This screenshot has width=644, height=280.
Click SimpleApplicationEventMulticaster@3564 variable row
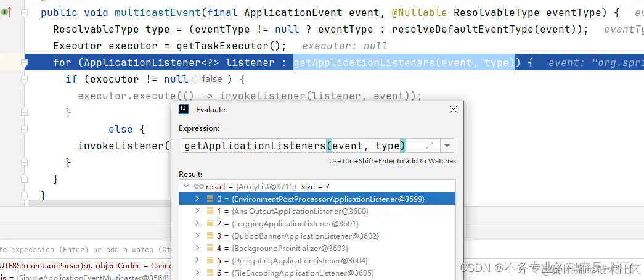(86, 277)
